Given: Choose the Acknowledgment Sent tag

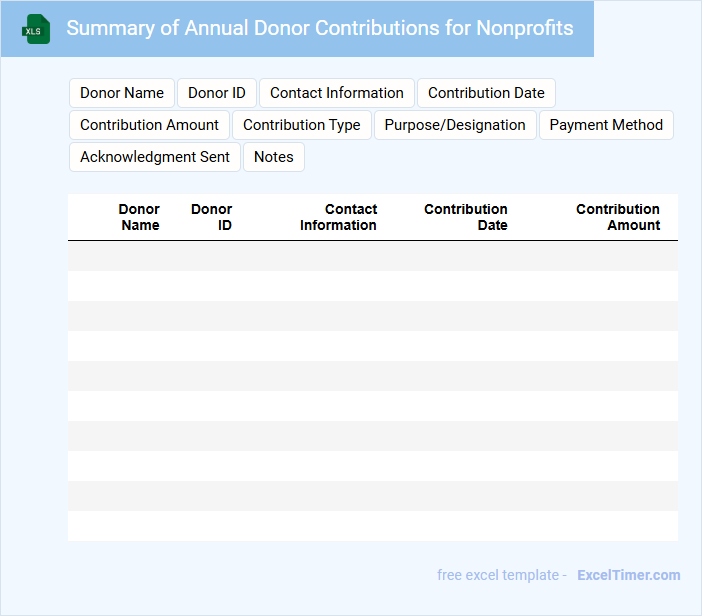Looking at the screenshot, I should pyautogui.click(x=155, y=157).
